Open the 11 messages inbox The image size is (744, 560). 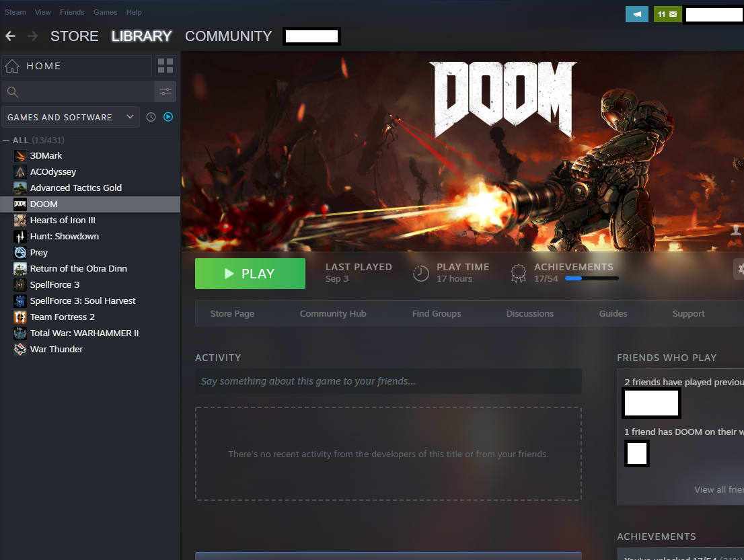point(667,14)
